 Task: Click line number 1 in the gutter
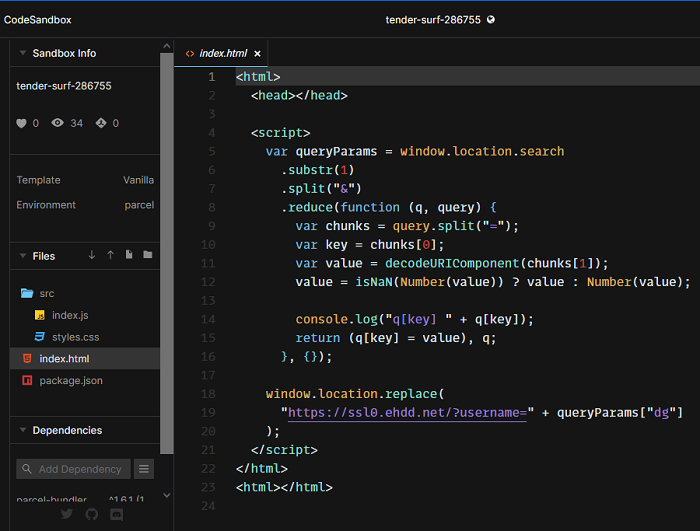pos(212,77)
